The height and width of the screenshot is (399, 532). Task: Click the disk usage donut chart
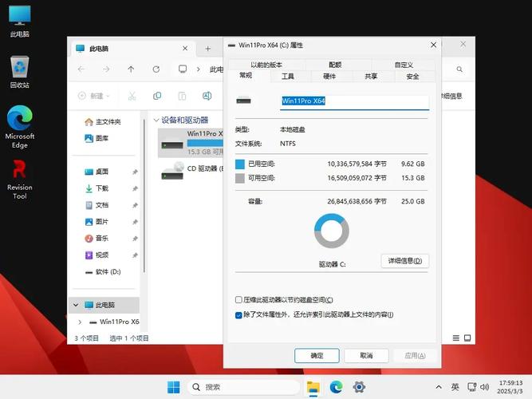(332, 231)
